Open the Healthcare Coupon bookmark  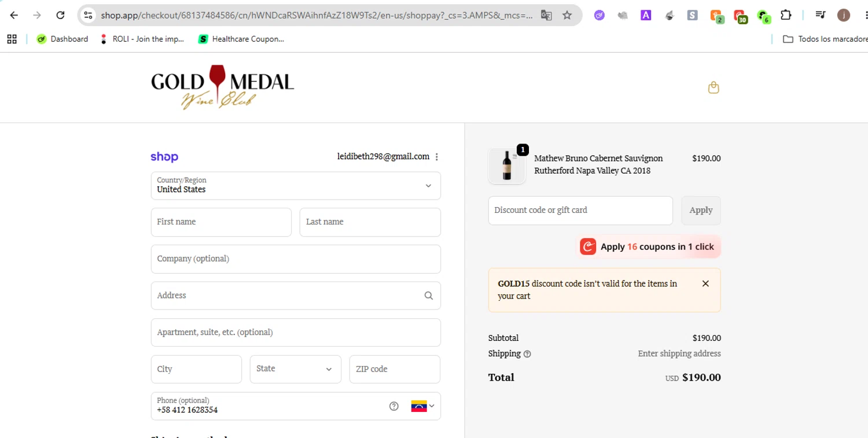pyautogui.click(x=241, y=39)
